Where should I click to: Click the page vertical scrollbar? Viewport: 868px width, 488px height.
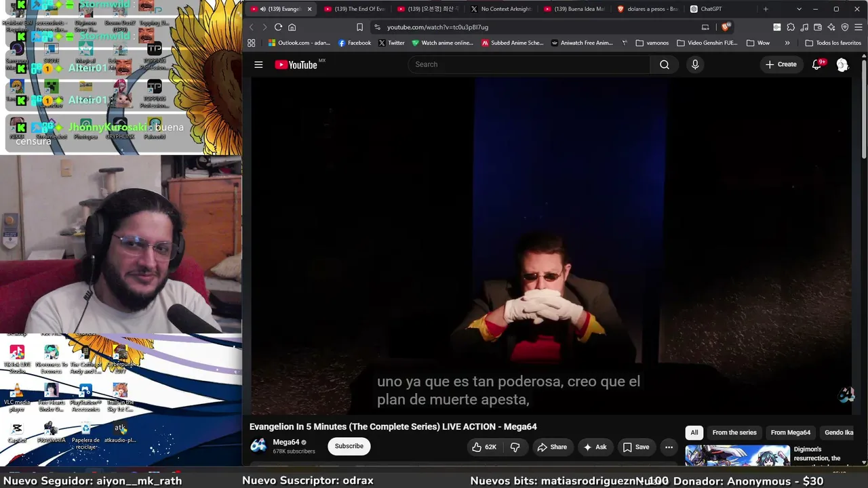864,108
